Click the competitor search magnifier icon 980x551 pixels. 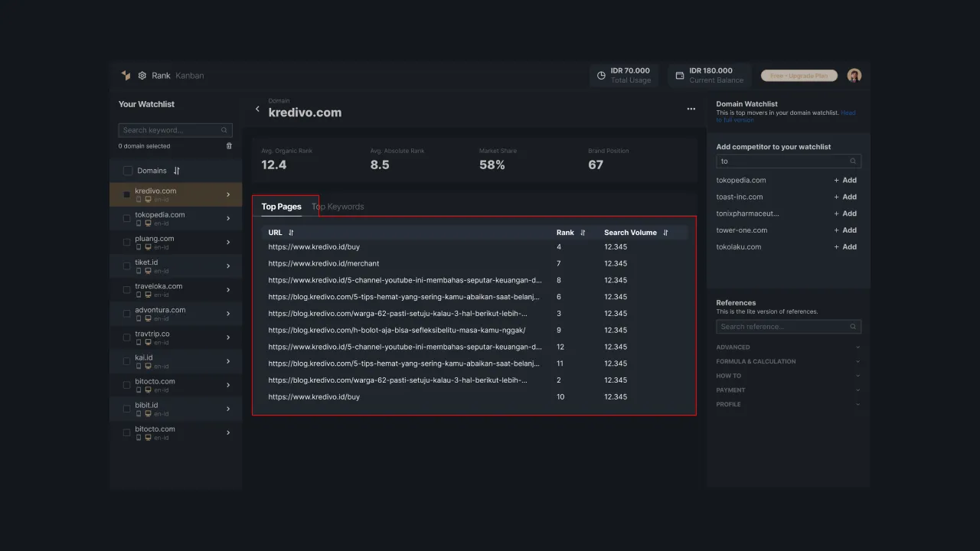(x=853, y=161)
